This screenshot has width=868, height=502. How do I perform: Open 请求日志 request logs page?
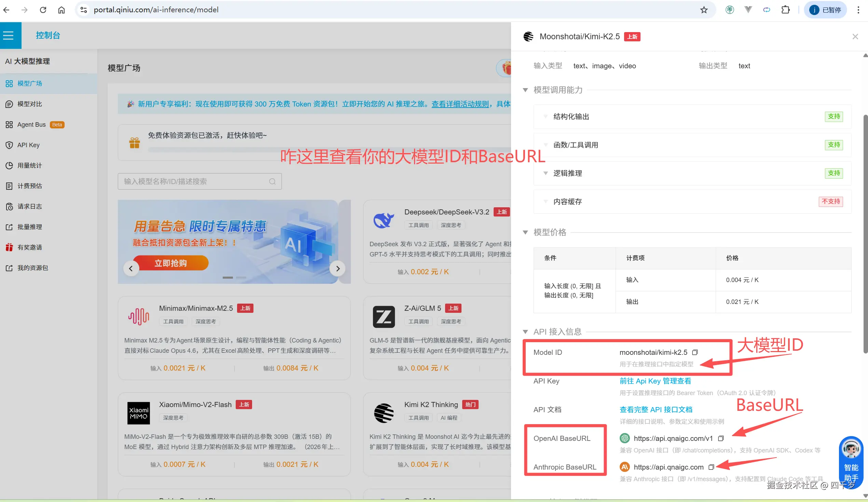click(x=30, y=206)
